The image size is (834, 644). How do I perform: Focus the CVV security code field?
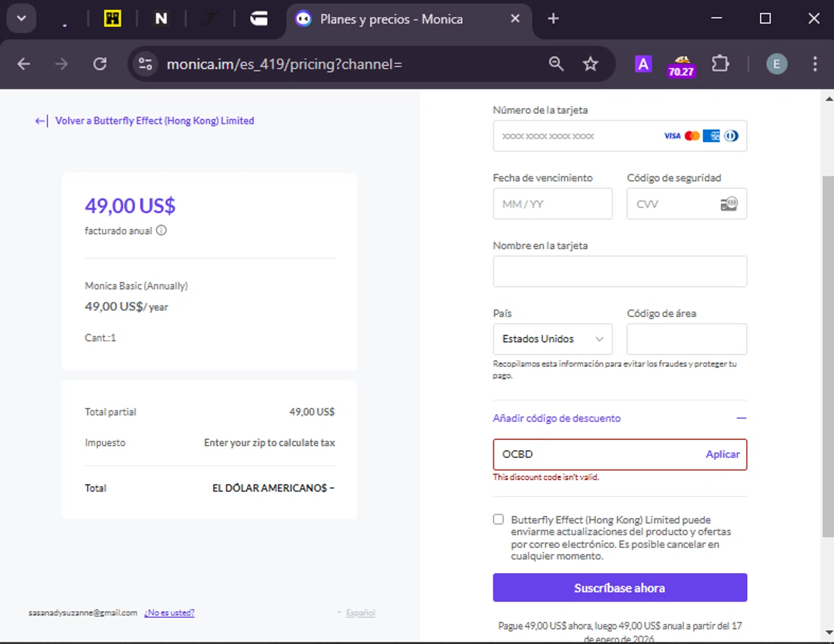tap(687, 203)
